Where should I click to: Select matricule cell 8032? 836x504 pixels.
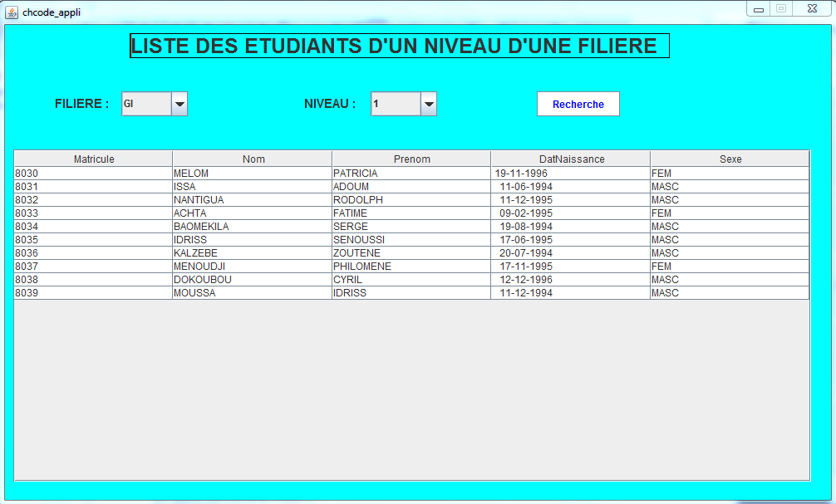[93, 200]
